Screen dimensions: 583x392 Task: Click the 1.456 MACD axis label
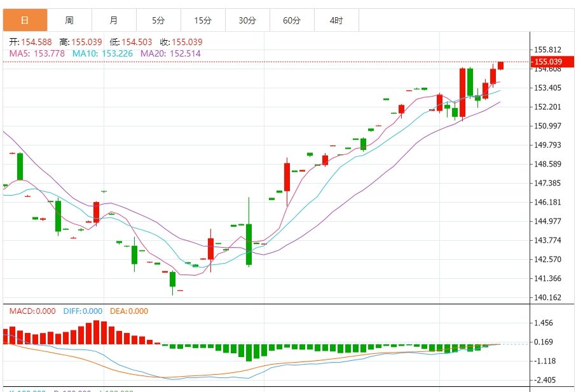pyautogui.click(x=544, y=323)
